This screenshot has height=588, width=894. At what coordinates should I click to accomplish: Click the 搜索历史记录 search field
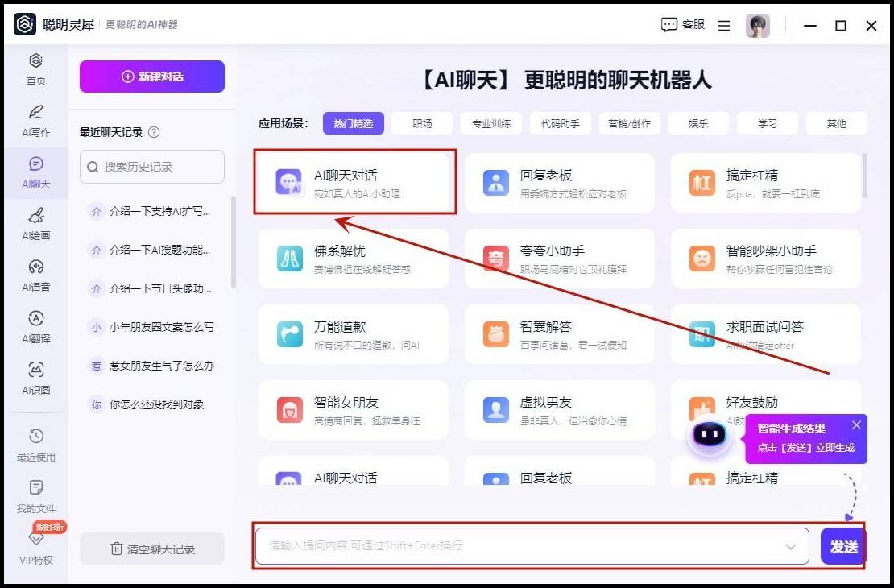[x=152, y=167]
